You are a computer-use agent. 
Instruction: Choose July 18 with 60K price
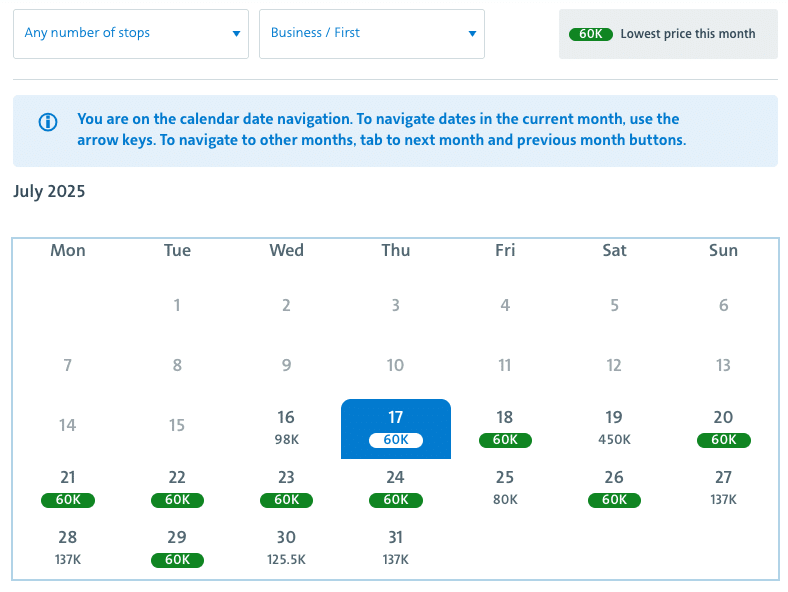tap(505, 428)
